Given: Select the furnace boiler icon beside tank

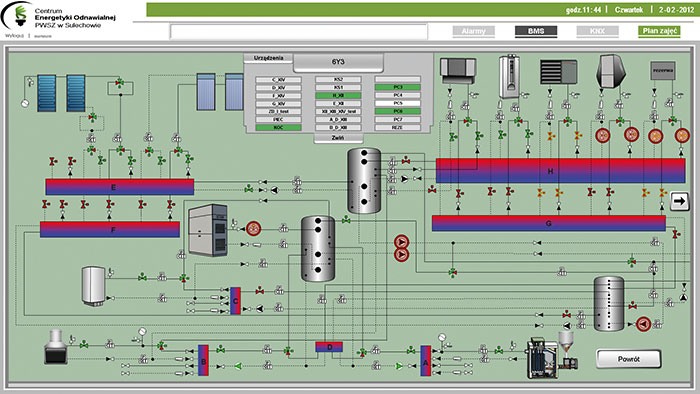Looking at the screenshot, I should point(208,230).
